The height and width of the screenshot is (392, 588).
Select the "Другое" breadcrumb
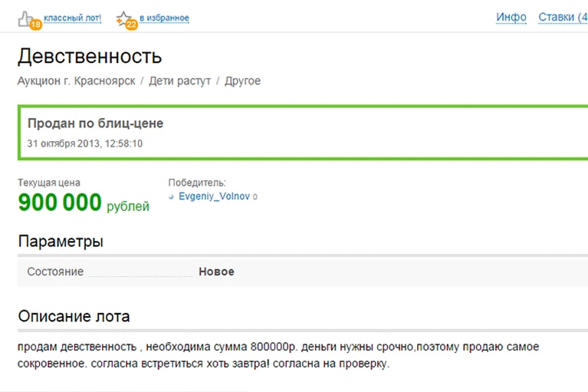point(242,81)
